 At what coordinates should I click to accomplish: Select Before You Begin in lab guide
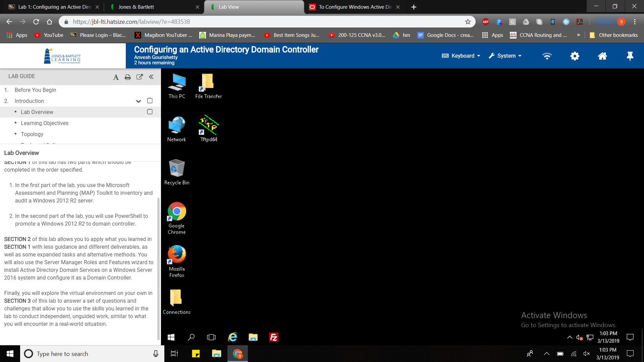pos(35,90)
